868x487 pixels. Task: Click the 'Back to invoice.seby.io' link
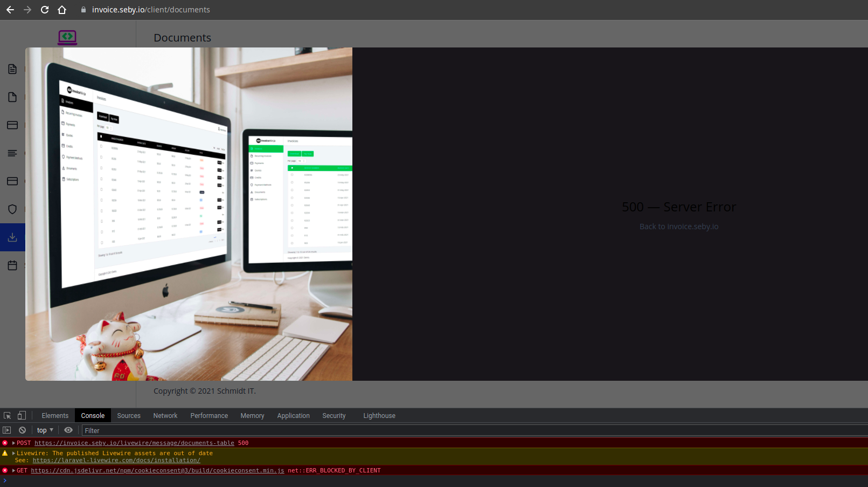(678, 226)
